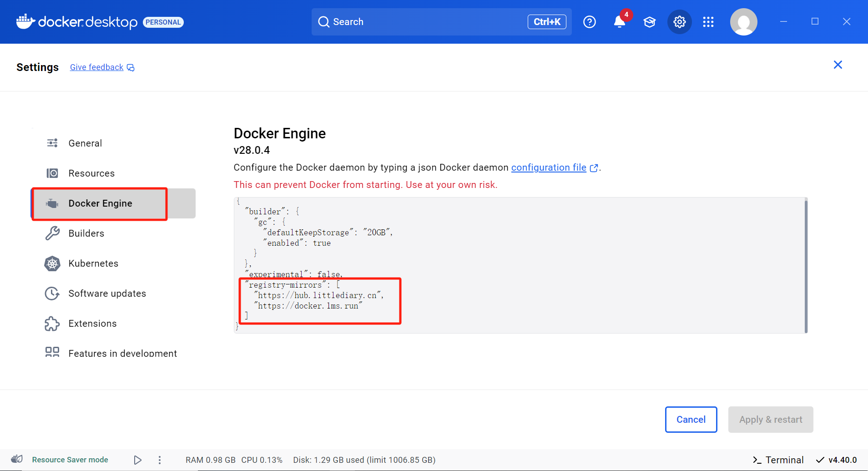Click the docker.1ms.run mirror URL

coord(308,306)
